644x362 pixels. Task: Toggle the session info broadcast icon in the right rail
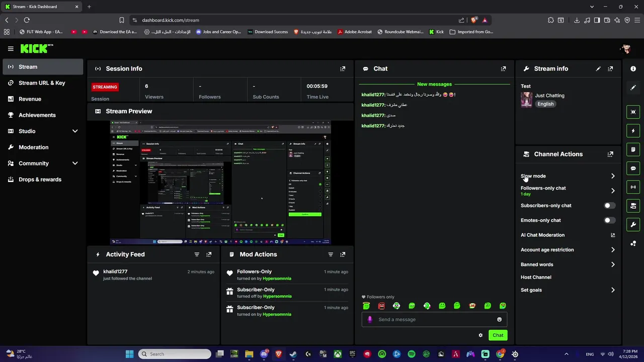[633, 187]
